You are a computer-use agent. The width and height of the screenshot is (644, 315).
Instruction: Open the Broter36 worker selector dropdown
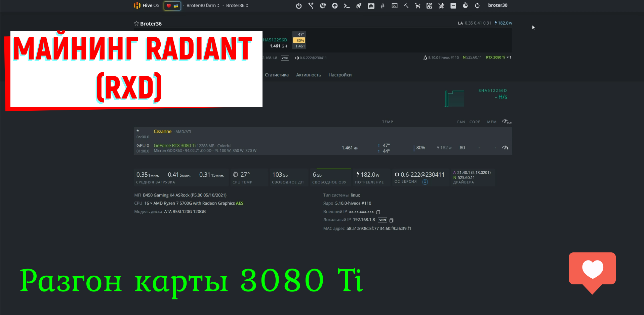tap(237, 5)
